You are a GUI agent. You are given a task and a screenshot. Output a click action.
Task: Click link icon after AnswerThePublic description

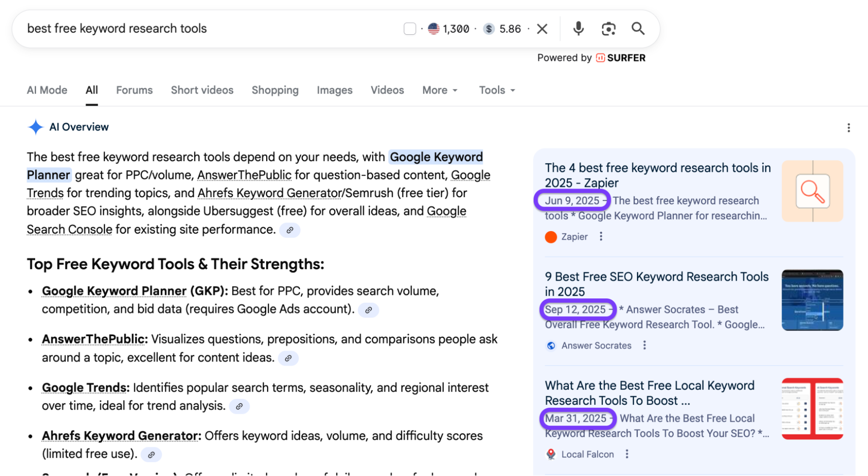tap(288, 358)
